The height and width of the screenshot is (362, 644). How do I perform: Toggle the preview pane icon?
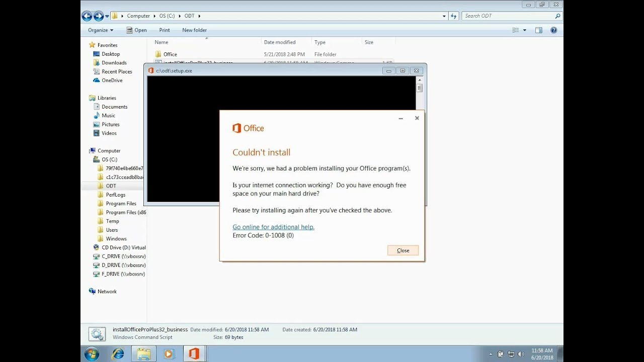click(x=539, y=30)
